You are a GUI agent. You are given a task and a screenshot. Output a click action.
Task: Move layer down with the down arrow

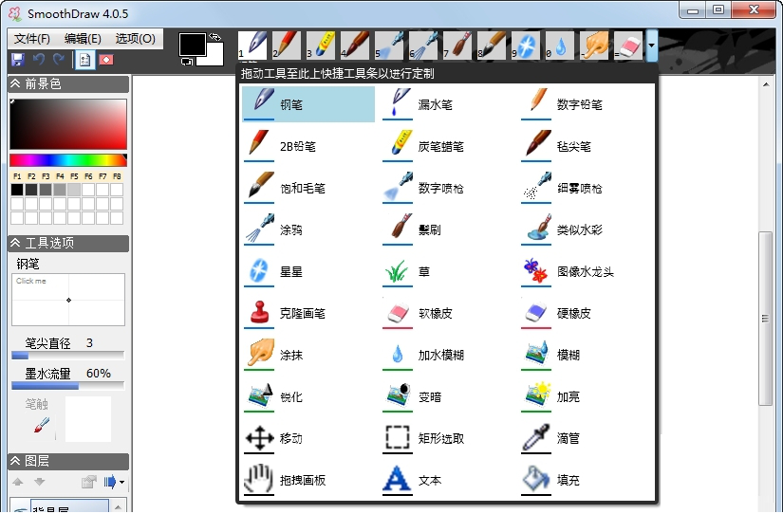(40, 482)
